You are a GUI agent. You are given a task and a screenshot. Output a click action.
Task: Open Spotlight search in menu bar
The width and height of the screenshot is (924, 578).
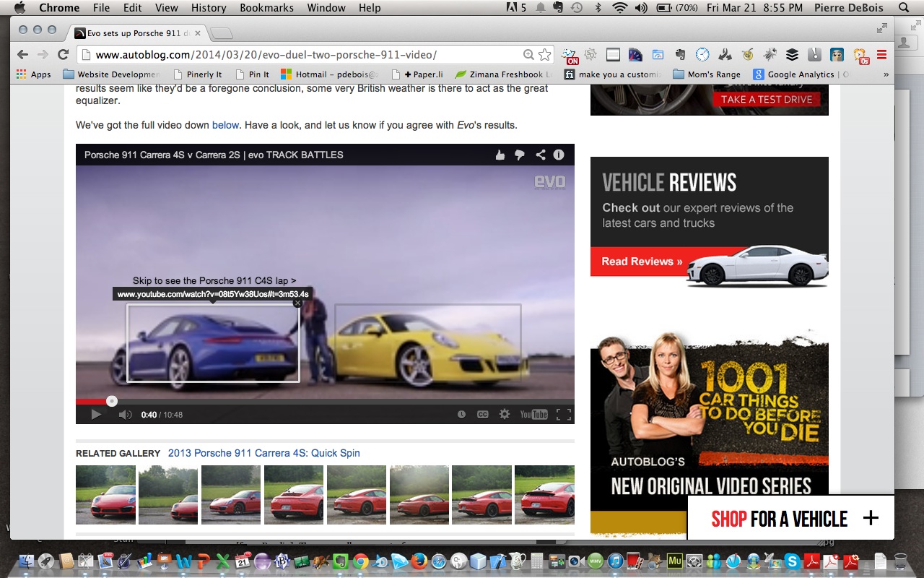point(904,8)
